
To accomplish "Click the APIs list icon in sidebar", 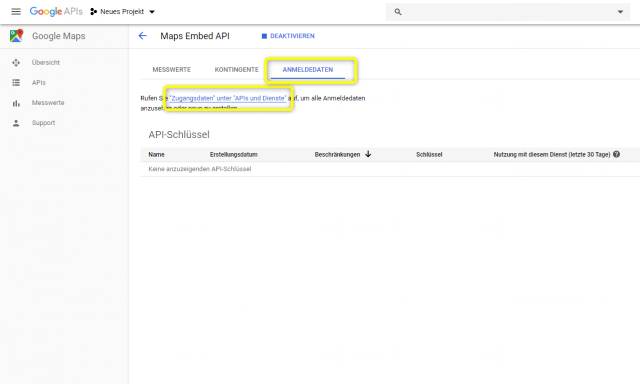I will 16,82.
